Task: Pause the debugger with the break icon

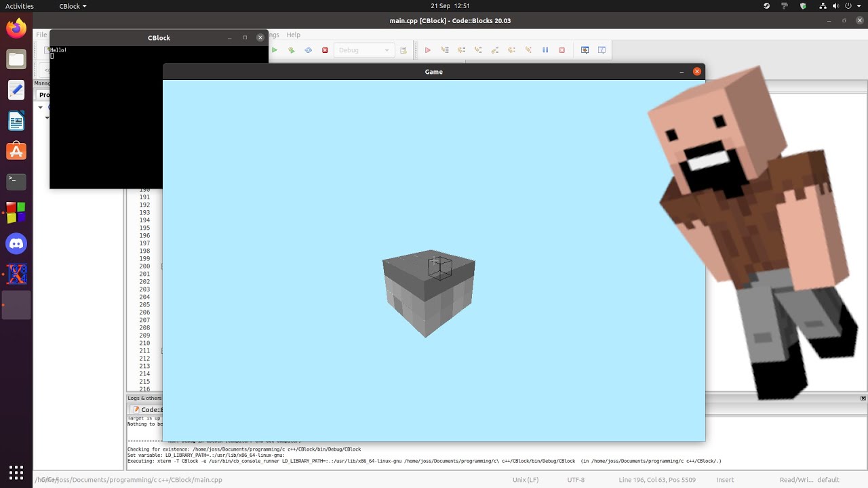Action: click(545, 50)
